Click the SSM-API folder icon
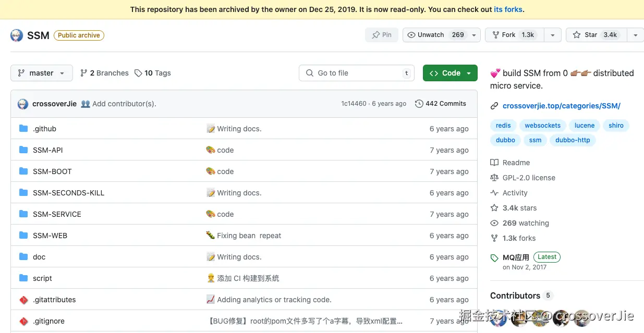Viewport: 644px width, 333px height. 23,150
